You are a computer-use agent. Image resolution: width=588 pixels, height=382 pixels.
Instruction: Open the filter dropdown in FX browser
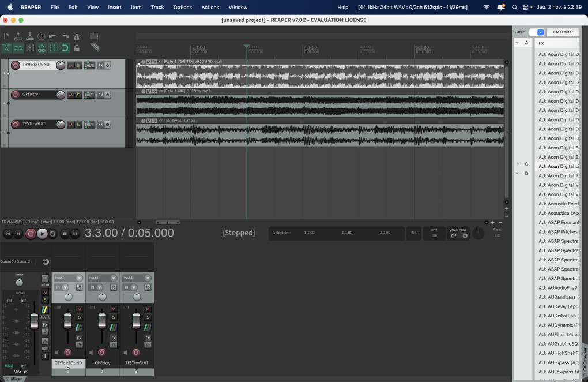540,32
